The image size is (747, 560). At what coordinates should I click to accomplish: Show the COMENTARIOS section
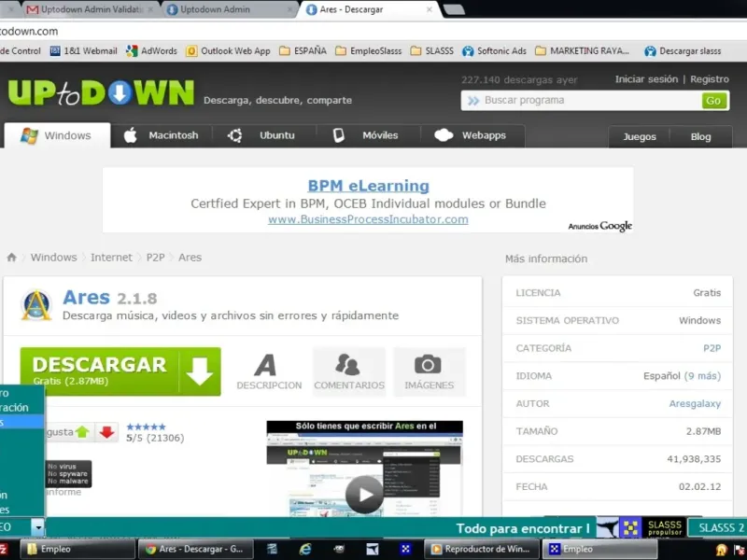click(x=349, y=371)
